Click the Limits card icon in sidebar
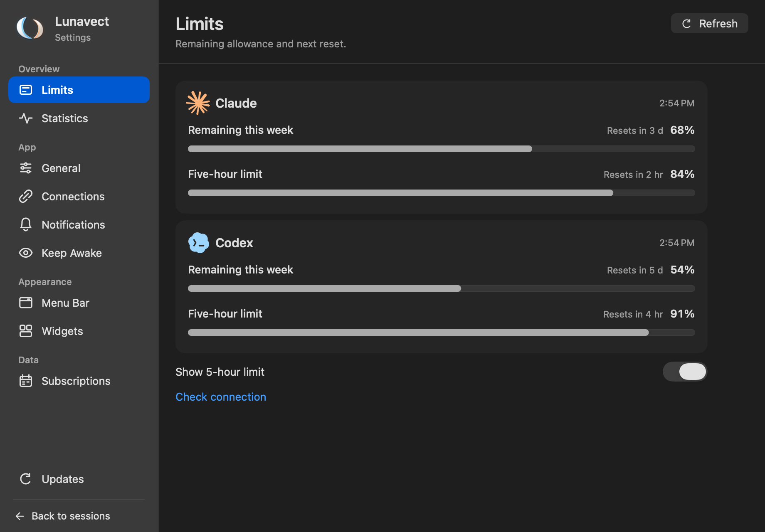765x532 pixels. tap(26, 90)
